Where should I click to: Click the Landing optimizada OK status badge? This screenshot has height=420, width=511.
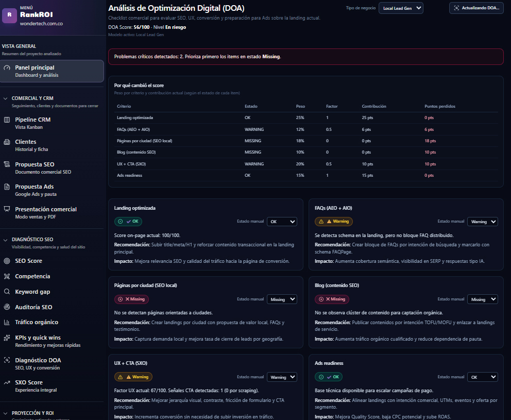[x=128, y=222]
